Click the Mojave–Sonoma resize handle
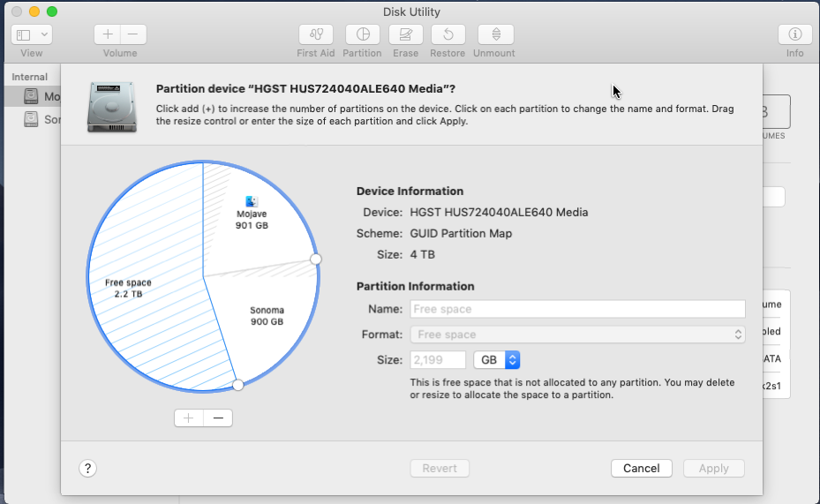The width and height of the screenshot is (820, 504). (x=315, y=260)
